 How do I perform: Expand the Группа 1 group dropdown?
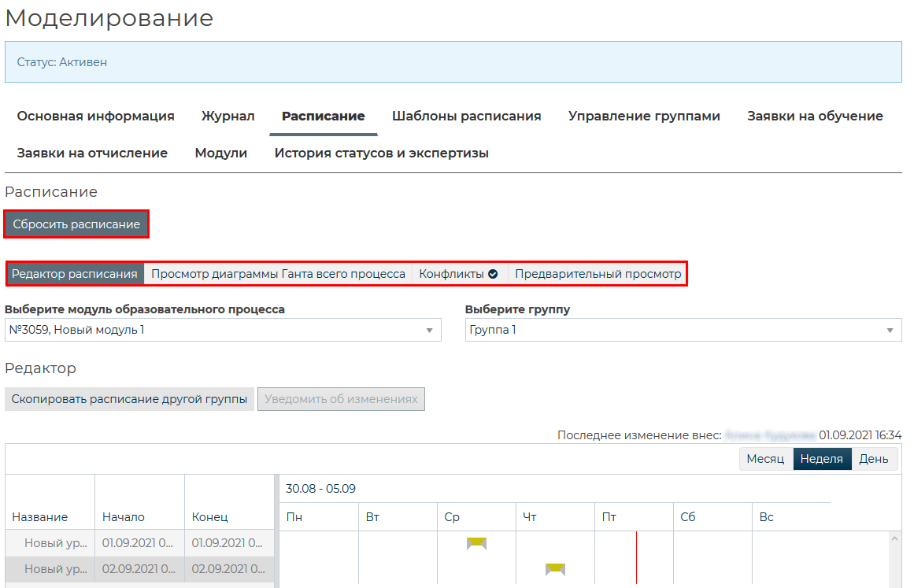pos(890,331)
